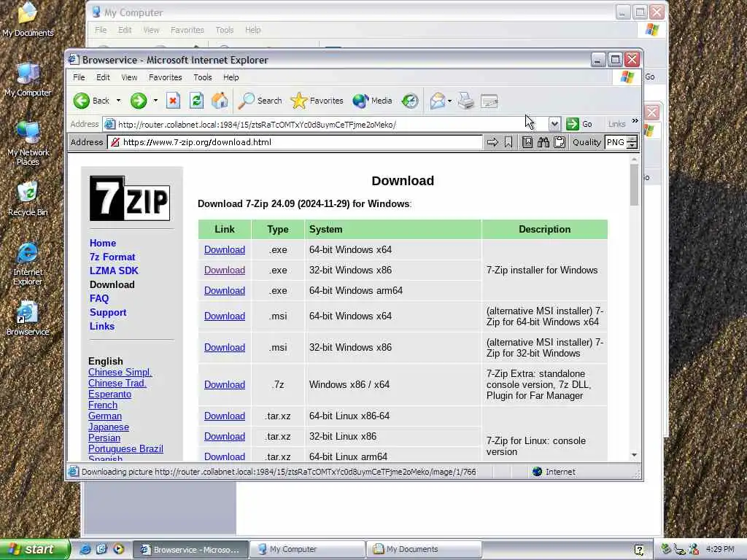The height and width of the screenshot is (560, 747).
Task: Click the Edit page toolbar icon
Action: [x=489, y=101]
